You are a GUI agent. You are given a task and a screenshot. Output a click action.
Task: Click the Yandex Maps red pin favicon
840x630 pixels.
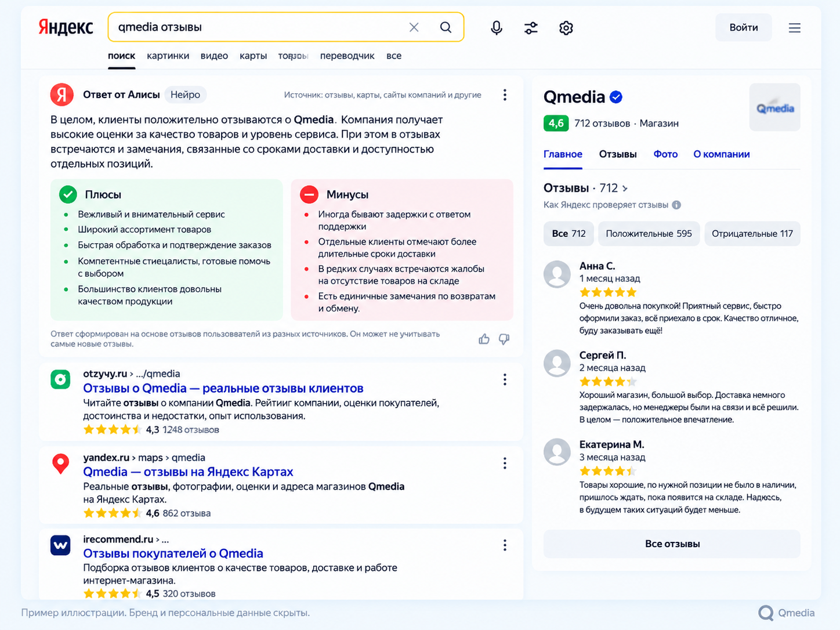(x=60, y=463)
